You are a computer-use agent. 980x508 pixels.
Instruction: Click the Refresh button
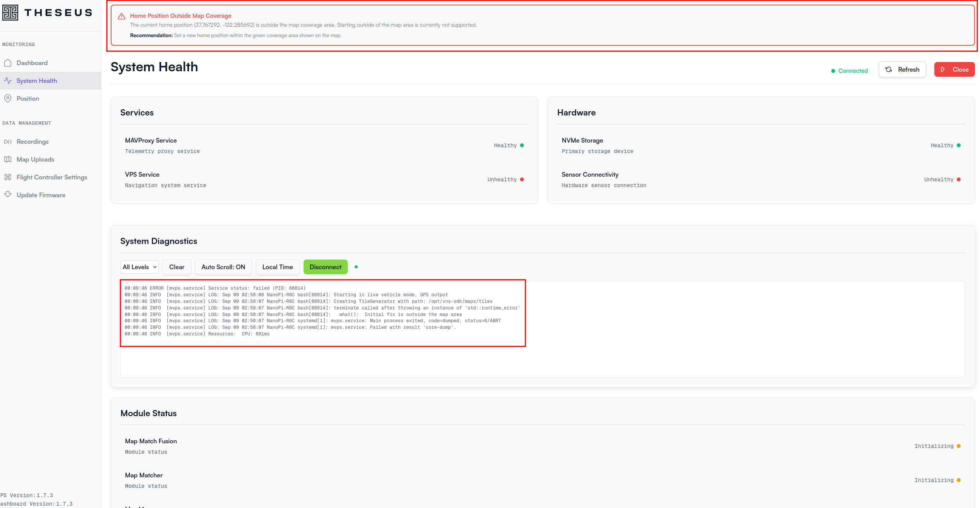click(902, 70)
